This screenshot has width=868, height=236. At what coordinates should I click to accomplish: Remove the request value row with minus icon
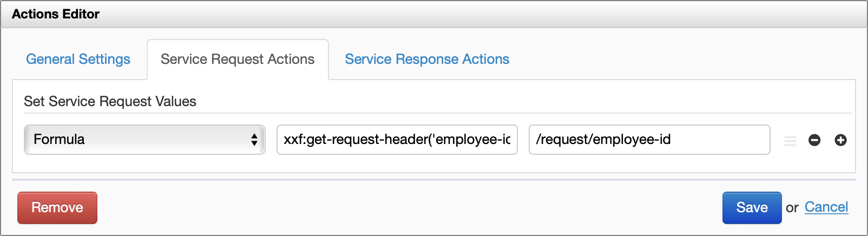pos(814,140)
